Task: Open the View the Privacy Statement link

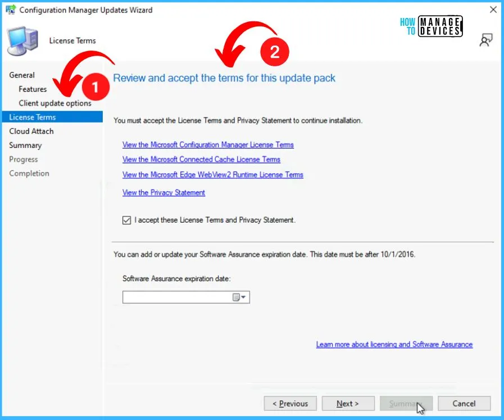Action: tap(164, 193)
